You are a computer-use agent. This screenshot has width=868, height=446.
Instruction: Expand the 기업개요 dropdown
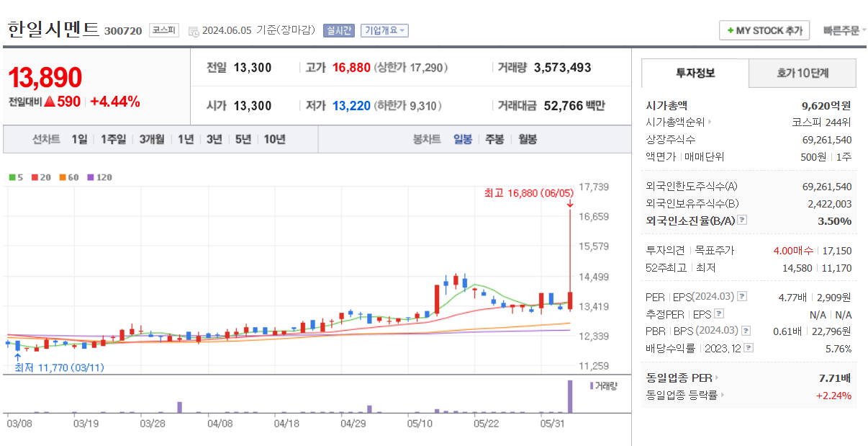384,30
